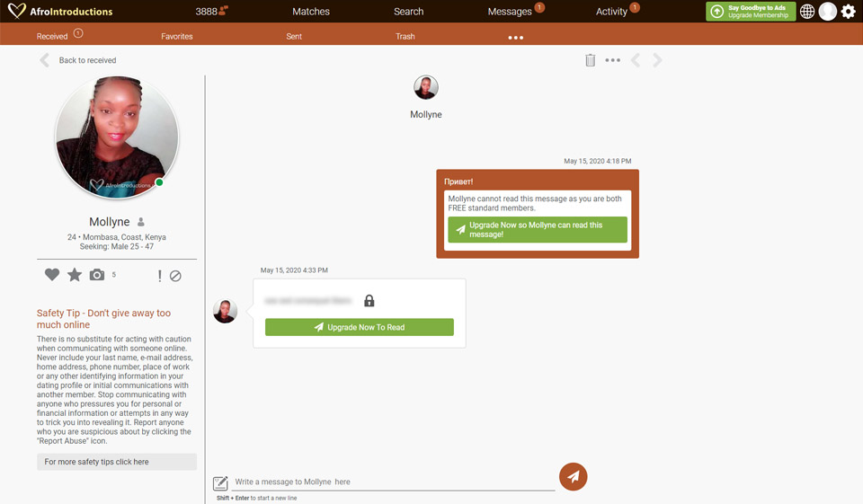863x504 pixels.
Task: Open language selector globe icon
Action: [x=807, y=12]
